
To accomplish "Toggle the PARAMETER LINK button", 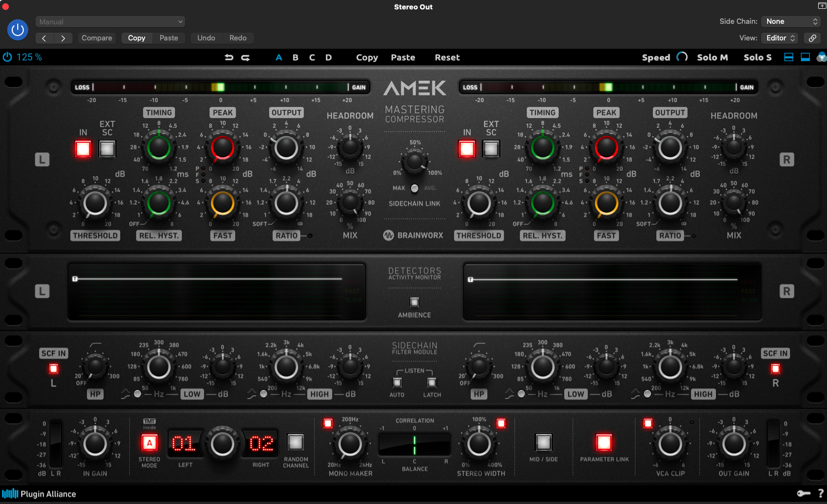I will click(604, 442).
